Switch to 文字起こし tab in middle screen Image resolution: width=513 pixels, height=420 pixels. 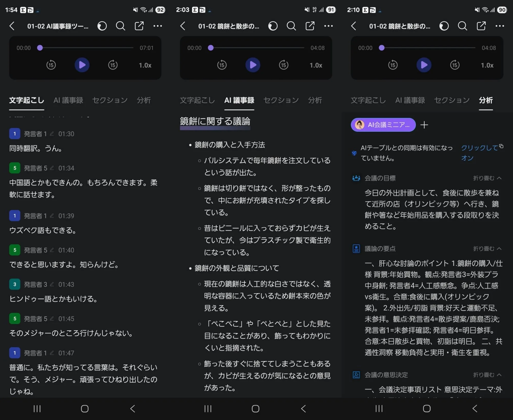tap(197, 100)
